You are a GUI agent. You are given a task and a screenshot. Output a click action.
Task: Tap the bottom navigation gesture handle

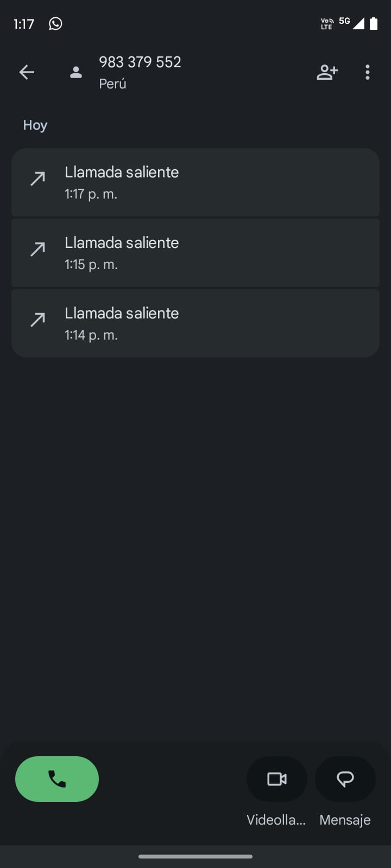(195, 857)
